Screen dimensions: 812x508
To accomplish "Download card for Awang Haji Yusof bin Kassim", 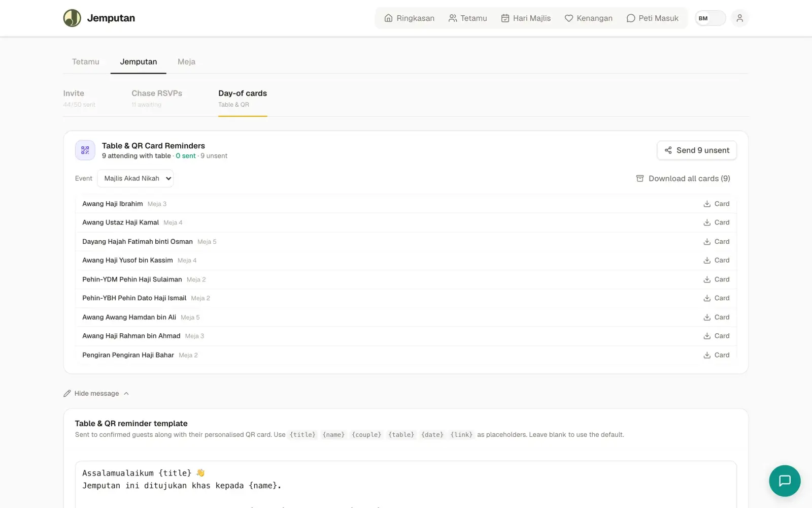I will coord(716,260).
